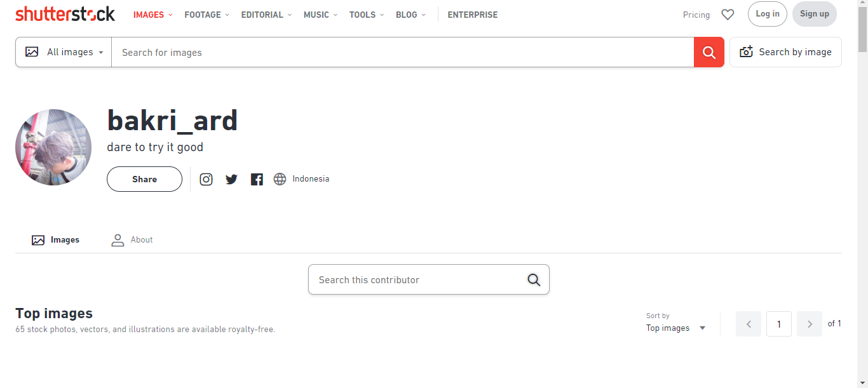Switch to the About tab
The image size is (868, 388).
tap(132, 240)
